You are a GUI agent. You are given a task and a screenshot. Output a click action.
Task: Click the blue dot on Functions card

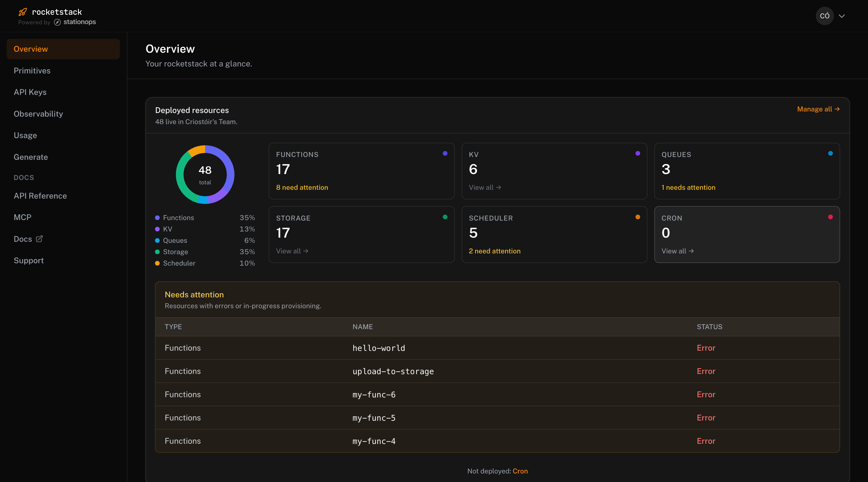click(x=445, y=154)
